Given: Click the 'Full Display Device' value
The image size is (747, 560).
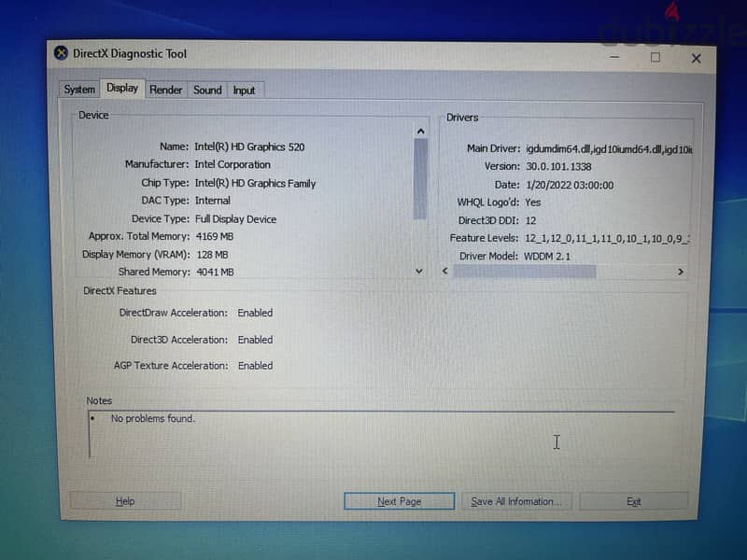Looking at the screenshot, I should (236, 219).
